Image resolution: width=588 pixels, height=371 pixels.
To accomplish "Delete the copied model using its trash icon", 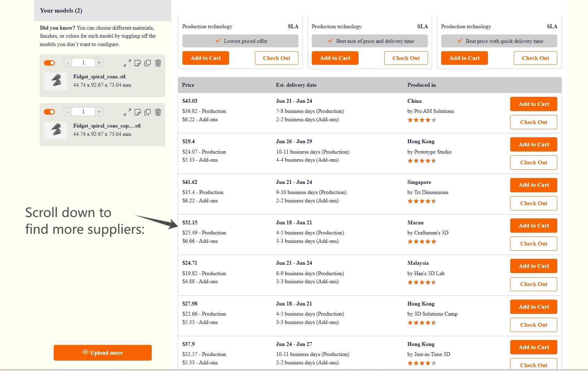I will (158, 112).
